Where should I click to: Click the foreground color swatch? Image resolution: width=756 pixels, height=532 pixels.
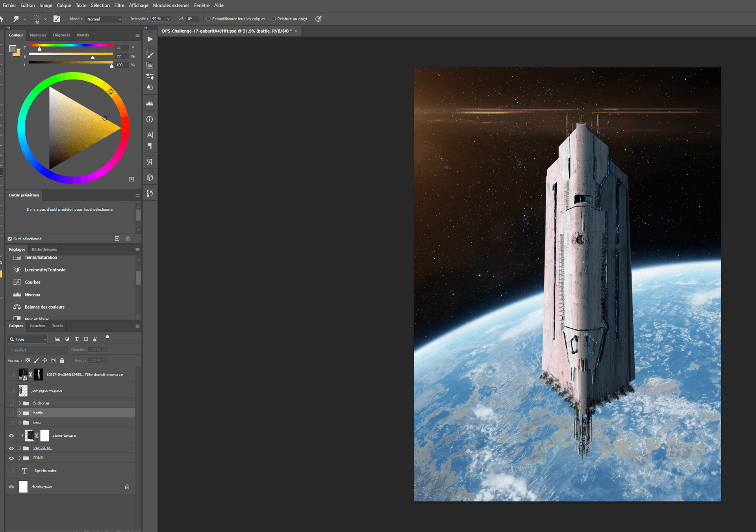click(x=13, y=49)
